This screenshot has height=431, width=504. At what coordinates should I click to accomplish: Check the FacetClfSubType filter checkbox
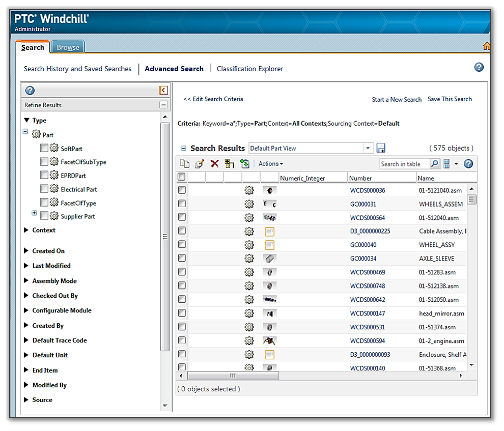(44, 161)
